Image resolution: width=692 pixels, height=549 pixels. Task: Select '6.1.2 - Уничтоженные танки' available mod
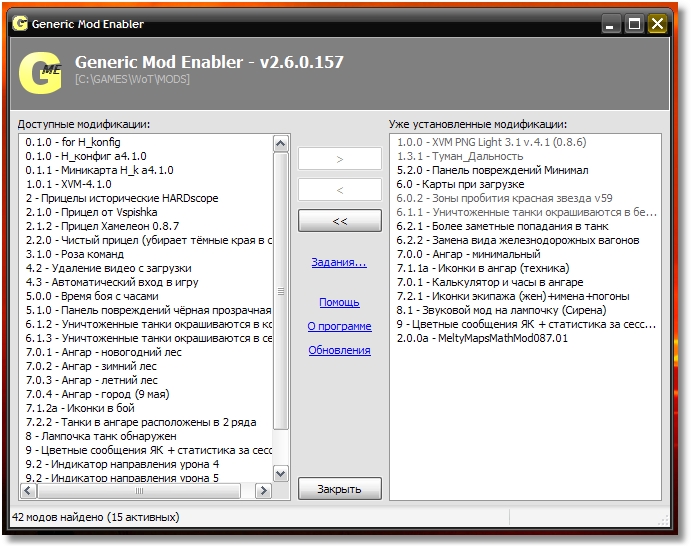pyautogui.click(x=149, y=324)
